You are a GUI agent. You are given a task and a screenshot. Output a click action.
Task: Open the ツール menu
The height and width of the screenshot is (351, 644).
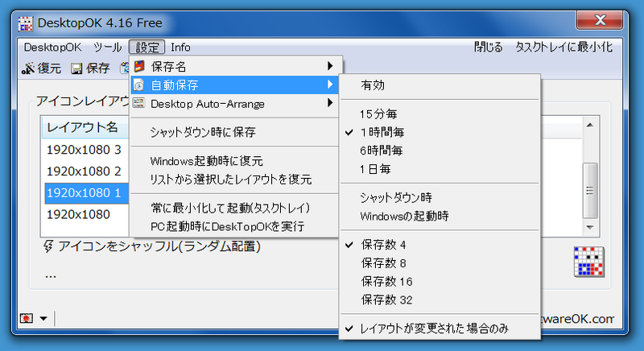(107, 47)
